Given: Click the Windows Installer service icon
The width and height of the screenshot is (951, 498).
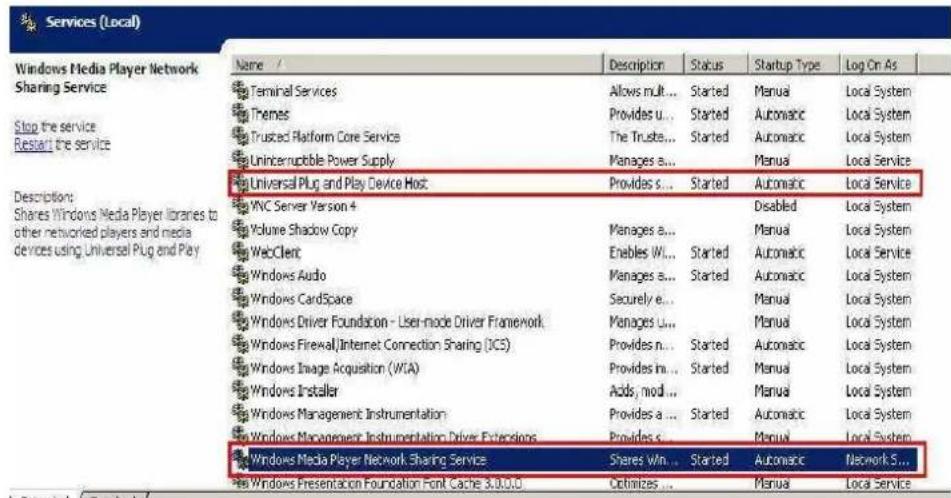Looking at the screenshot, I should 241,391.
